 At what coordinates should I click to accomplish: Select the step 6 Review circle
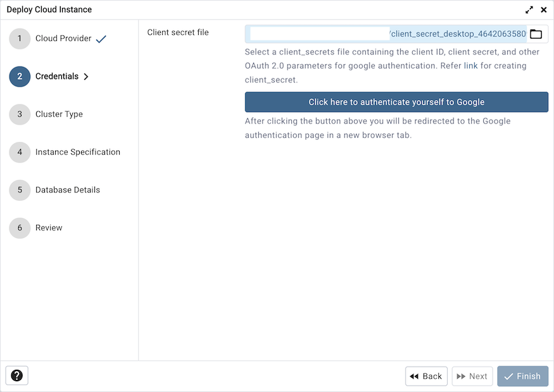[x=19, y=227]
